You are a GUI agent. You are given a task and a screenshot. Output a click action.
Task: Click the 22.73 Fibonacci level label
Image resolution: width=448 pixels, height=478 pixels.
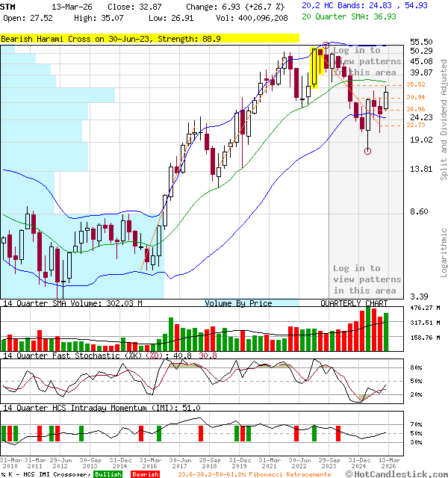coord(416,125)
